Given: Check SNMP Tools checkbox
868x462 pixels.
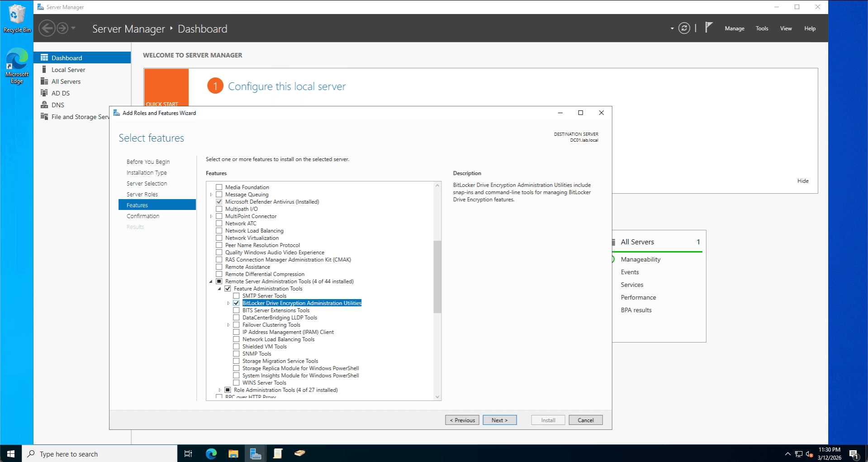Looking at the screenshot, I should coord(236,353).
